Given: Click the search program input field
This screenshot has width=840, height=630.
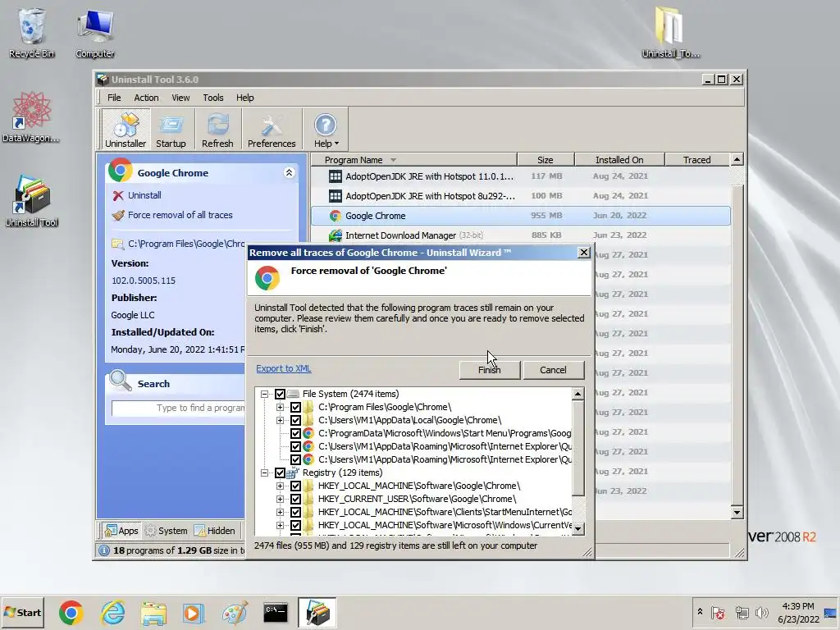Looking at the screenshot, I should (x=178, y=408).
